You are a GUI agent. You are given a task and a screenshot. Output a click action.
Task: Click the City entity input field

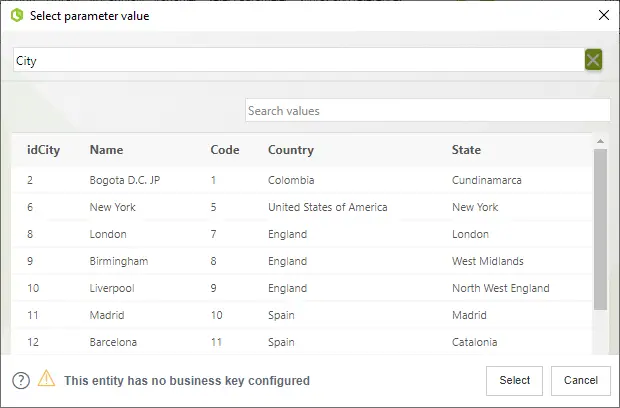click(x=299, y=60)
